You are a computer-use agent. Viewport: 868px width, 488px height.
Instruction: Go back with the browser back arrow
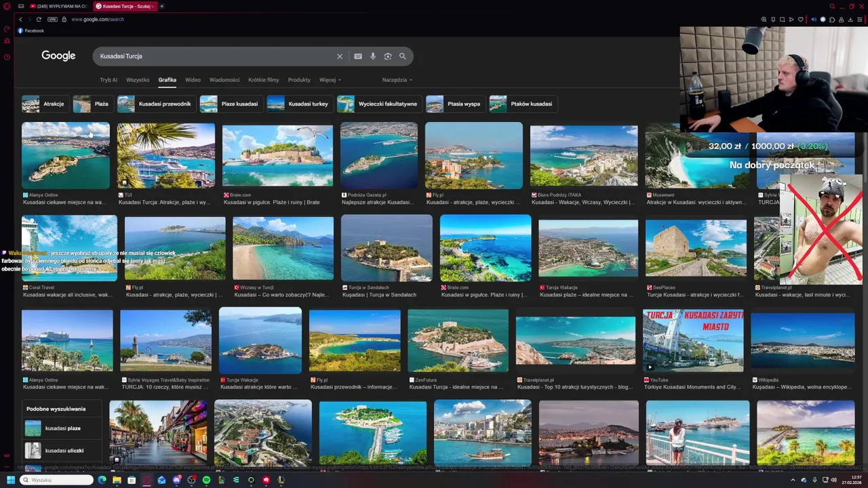[x=20, y=19]
